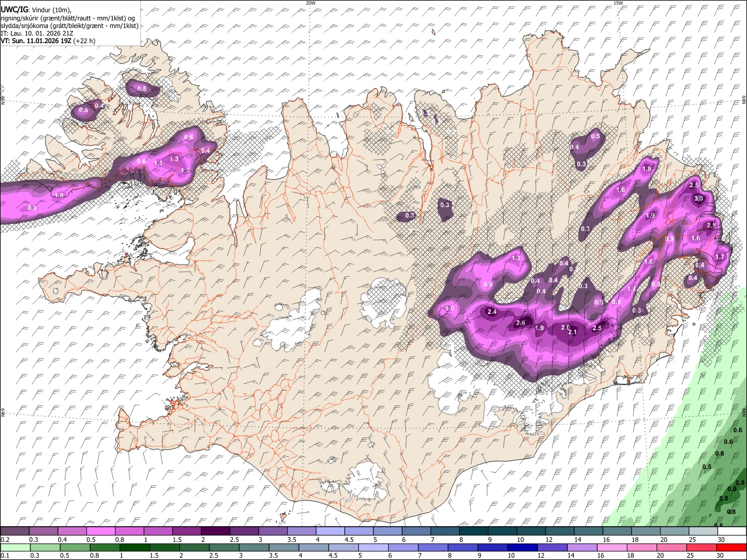
Task: Click the bold UWC/IG title text
Action: click(14, 10)
